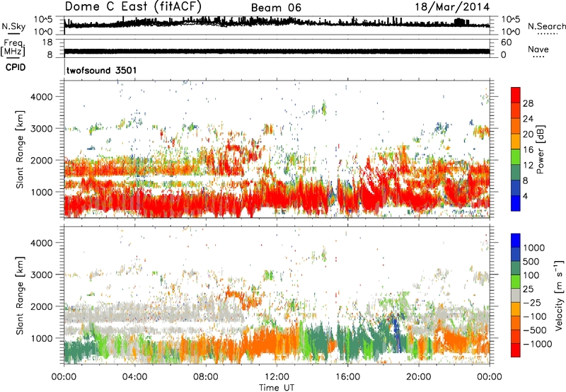Click the "Dome C East (fitACF)" title
Screen dimensions: 566x392
click(x=133, y=6)
